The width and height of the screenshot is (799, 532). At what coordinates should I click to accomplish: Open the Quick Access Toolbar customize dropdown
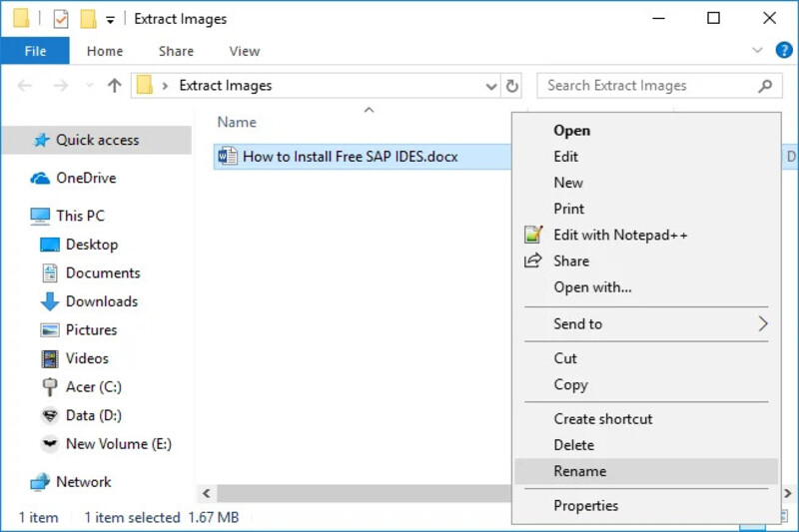pos(110,20)
